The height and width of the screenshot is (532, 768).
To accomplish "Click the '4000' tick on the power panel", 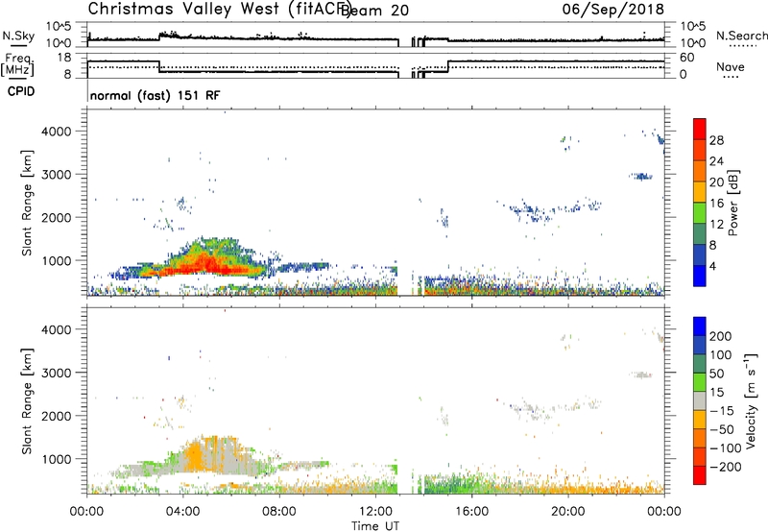I will point(57,132).
